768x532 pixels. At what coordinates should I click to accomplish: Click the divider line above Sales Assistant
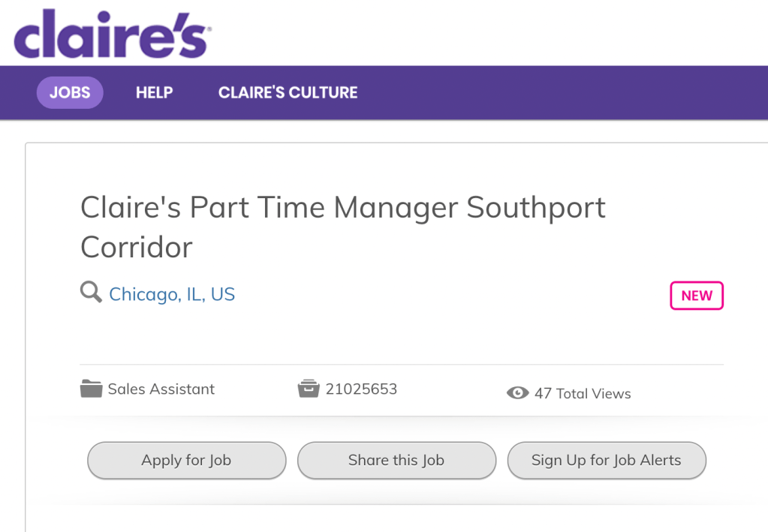click(x=402, y=365)
